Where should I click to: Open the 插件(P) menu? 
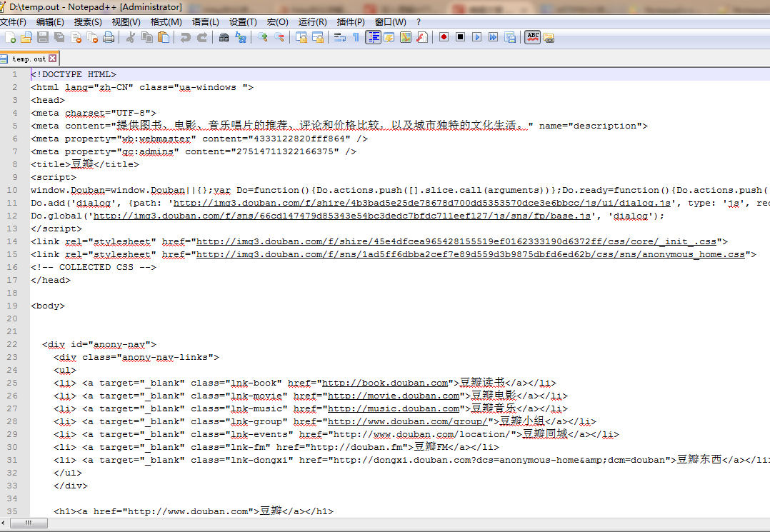[x=351, y=21]
